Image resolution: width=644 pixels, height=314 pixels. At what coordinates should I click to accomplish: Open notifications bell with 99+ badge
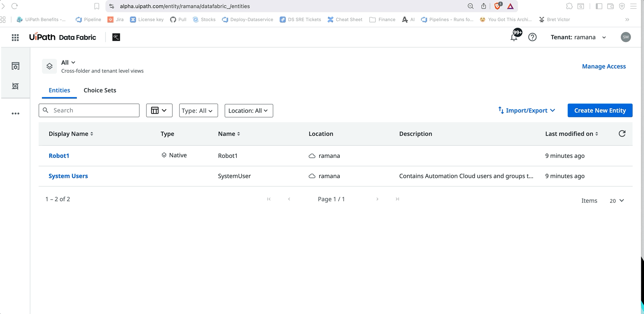point(515,37)
